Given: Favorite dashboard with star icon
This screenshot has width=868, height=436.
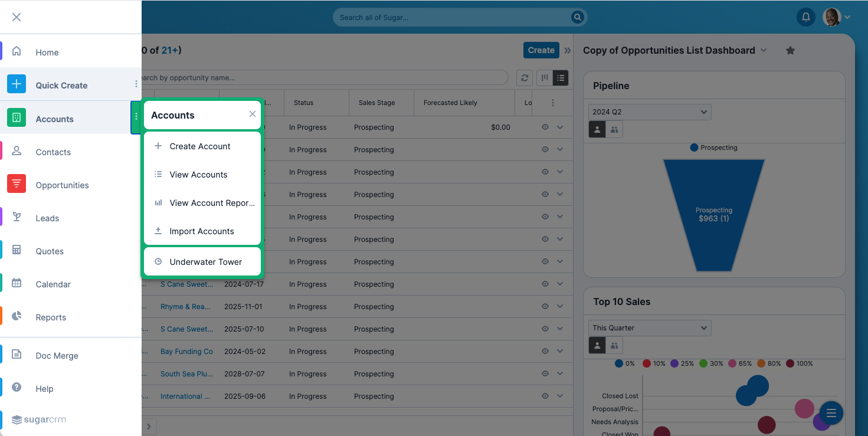Looking at the screenshot, I should coord(791,51).
